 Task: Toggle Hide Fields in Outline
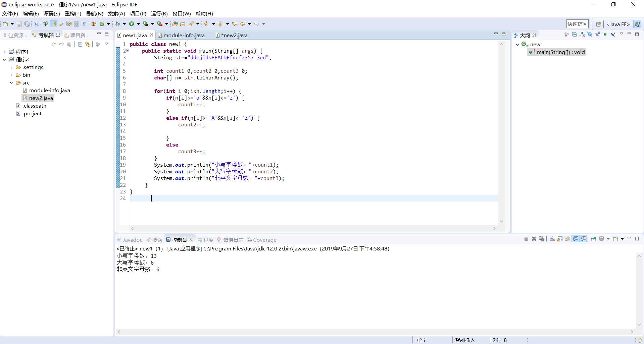pos(590,34)
